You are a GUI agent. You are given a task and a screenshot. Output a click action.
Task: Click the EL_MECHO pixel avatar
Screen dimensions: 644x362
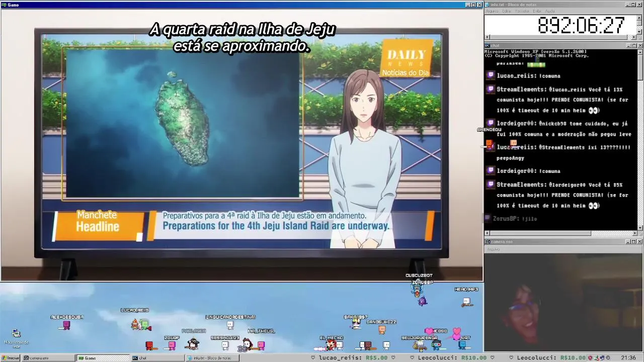[x=330, y=345]
